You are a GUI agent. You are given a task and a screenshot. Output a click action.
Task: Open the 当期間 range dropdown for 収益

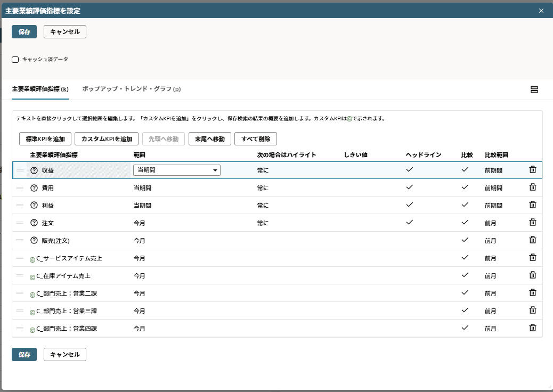tap(177, 170)
